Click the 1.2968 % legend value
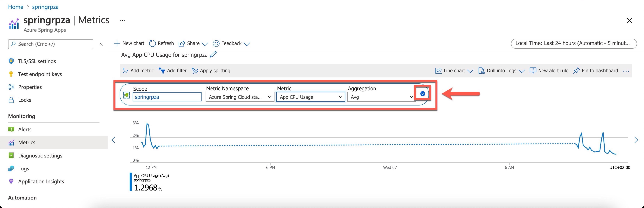644x208 pixels. pos(148,188)
